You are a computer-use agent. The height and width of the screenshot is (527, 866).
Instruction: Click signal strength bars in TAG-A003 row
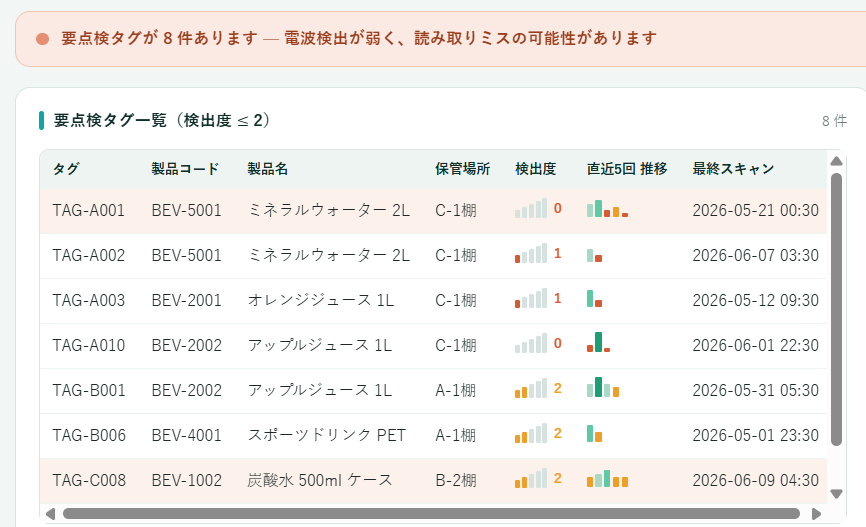point(531,298)
